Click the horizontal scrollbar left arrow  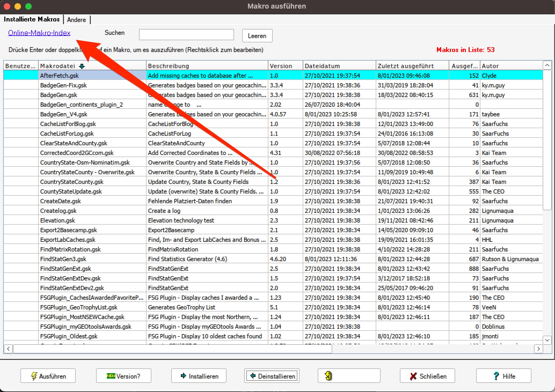(x=8, y=349)
